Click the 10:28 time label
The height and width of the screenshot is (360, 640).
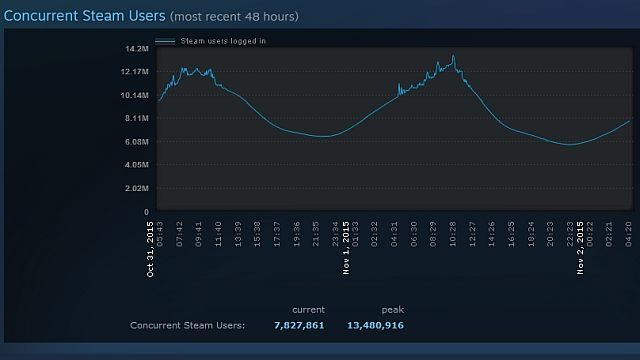click(x=453, y=234)
